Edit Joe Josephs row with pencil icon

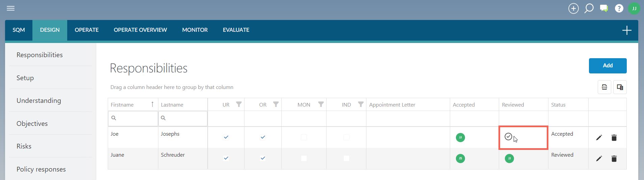pyautogui.click(x=599, y=137)
